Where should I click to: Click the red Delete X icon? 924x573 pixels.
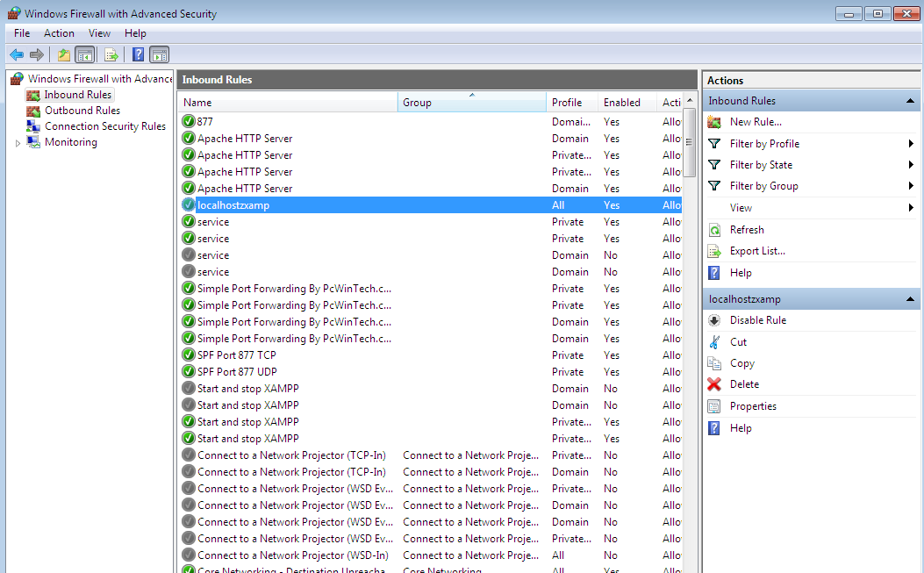click(714, 384)
